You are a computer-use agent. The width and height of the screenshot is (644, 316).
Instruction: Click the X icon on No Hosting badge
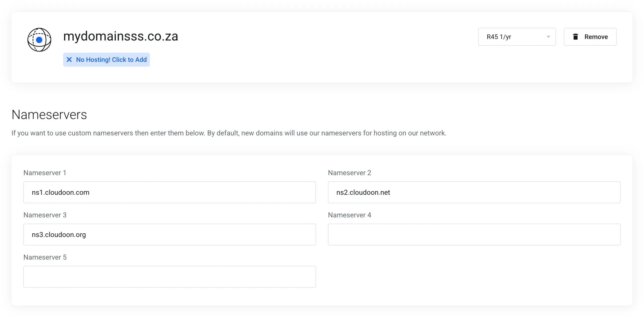(x=69, y=60)
